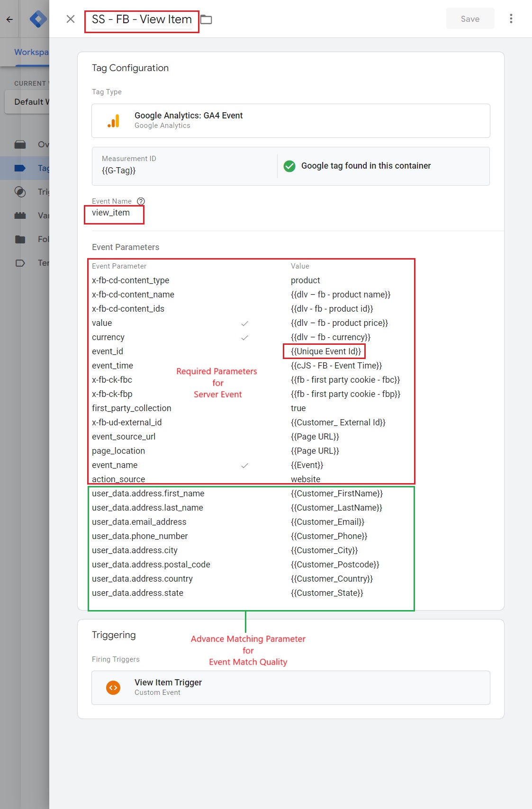532x809 pixels.
Task: Select the Tags sidebar icon
Action: point(20,168)
